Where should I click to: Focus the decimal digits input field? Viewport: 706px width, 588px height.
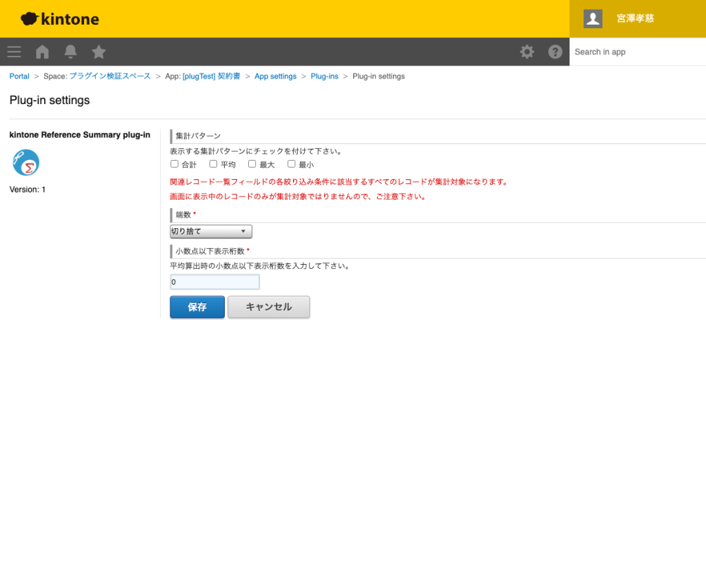click(214, 282)
